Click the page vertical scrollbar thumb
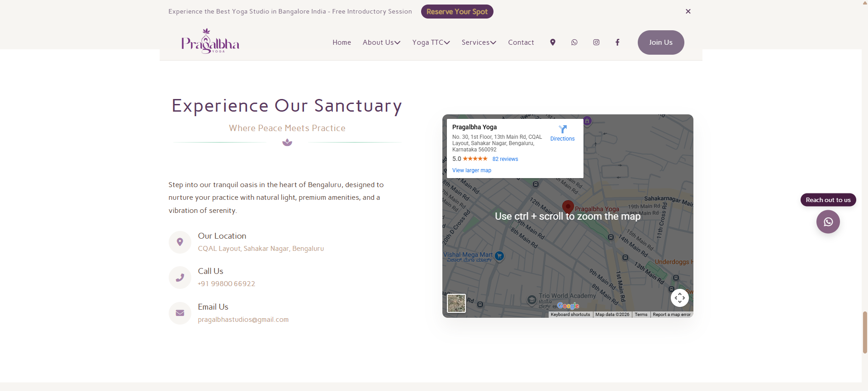This screenshot has height=391, width=868. point(865,332)
